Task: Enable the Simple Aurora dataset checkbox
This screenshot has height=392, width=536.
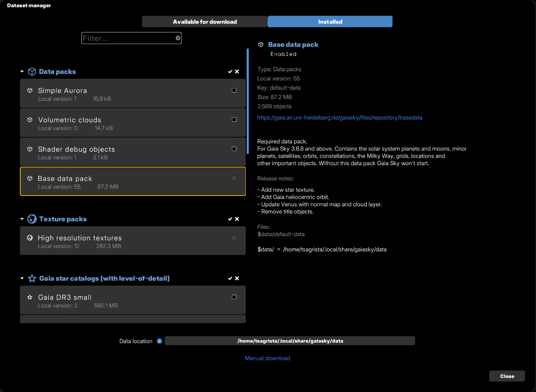Action: pos(234,90)
